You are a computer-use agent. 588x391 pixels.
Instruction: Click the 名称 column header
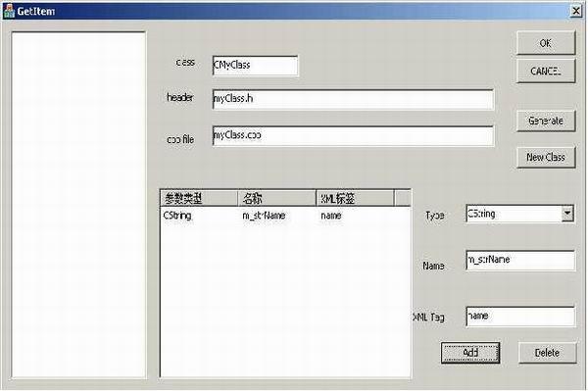coord(276,198)
